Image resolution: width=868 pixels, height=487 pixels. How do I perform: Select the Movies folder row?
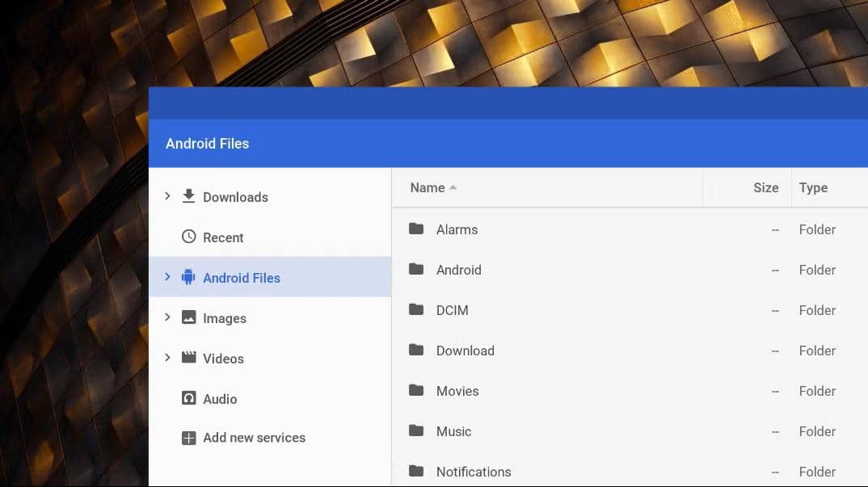[457, 391]
